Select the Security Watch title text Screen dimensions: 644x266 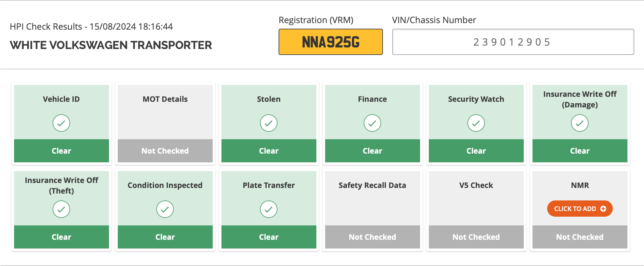[476, 99]
